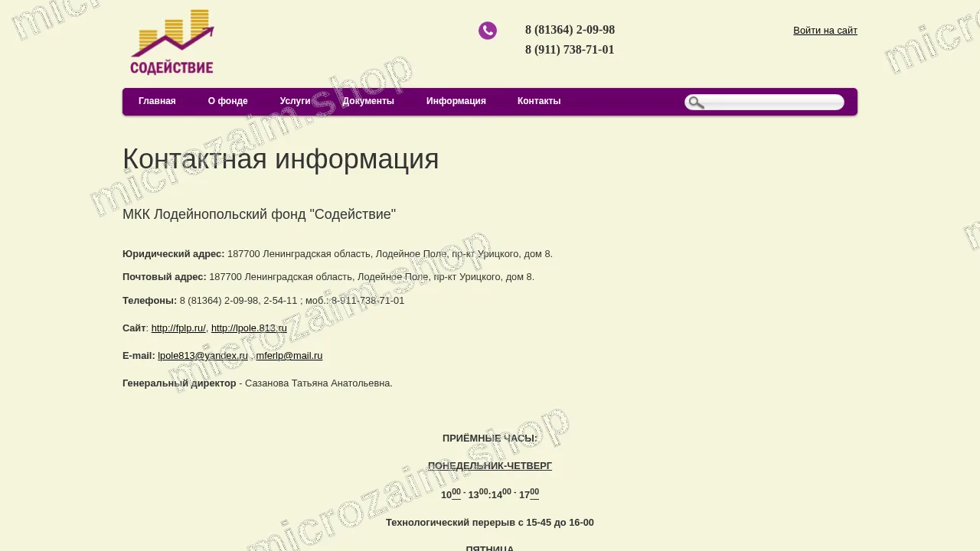Click the purple phone icon

(488, 31)
